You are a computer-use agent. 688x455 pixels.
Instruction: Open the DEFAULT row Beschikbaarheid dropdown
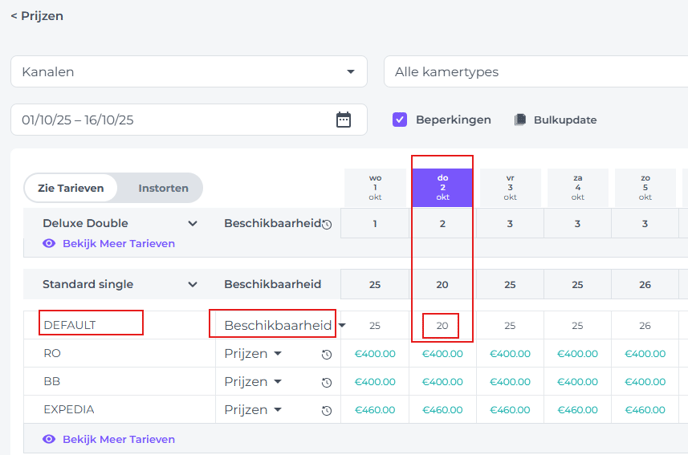click(342, 325)
